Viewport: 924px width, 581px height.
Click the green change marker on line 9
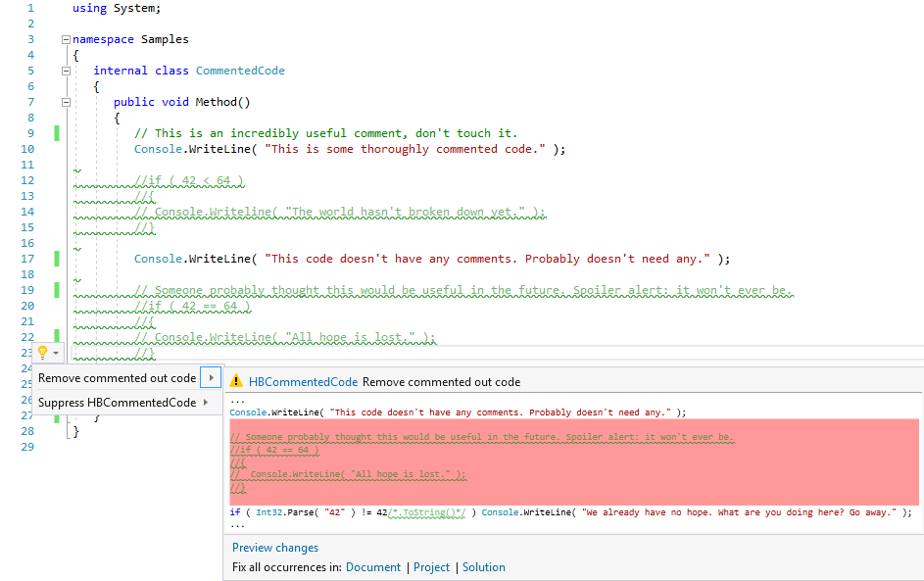point(57,133)
